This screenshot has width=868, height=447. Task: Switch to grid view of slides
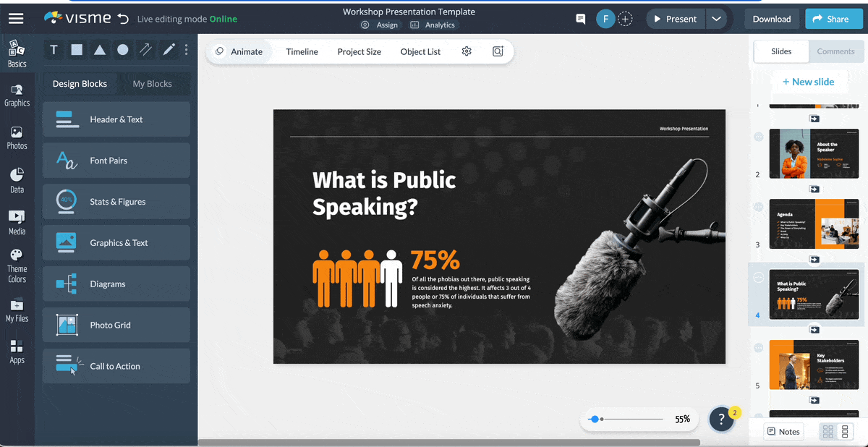pyautogui.click(x=827, y=431)
